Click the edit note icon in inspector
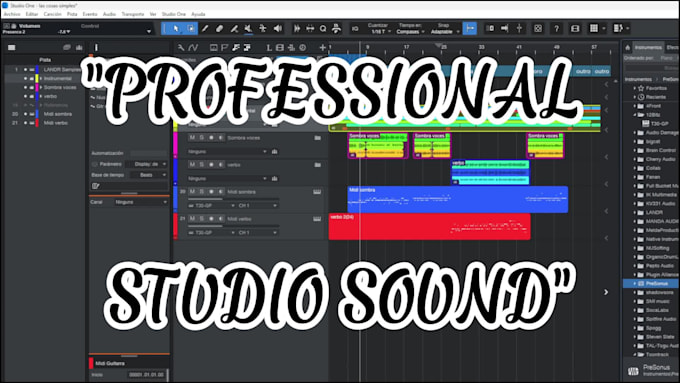Viewport: 680px width, 383px height. pyautogui.click(x=96, y=186)
